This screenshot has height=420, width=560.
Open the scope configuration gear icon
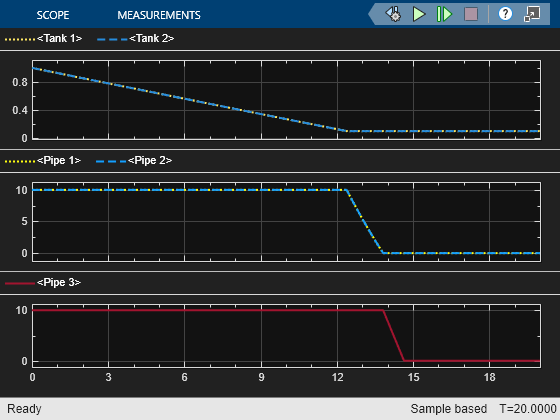pyautogui.click(x=394, y=14)
